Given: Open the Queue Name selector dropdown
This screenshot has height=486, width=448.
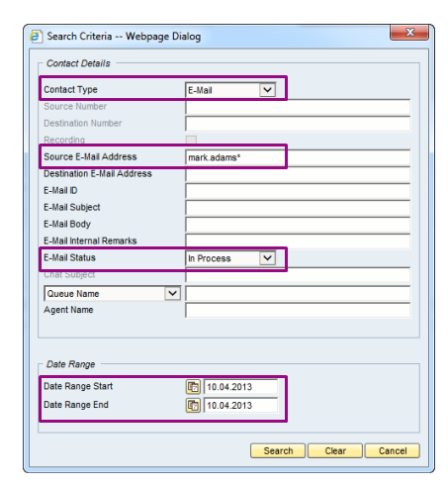Looking at the screenshot, I should coord(172,293).
